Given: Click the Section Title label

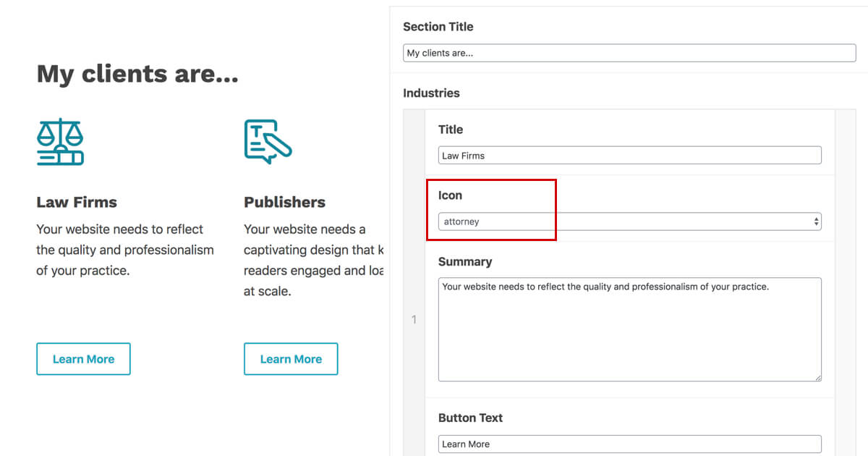Looking at the screenshot, I should 438,27.
